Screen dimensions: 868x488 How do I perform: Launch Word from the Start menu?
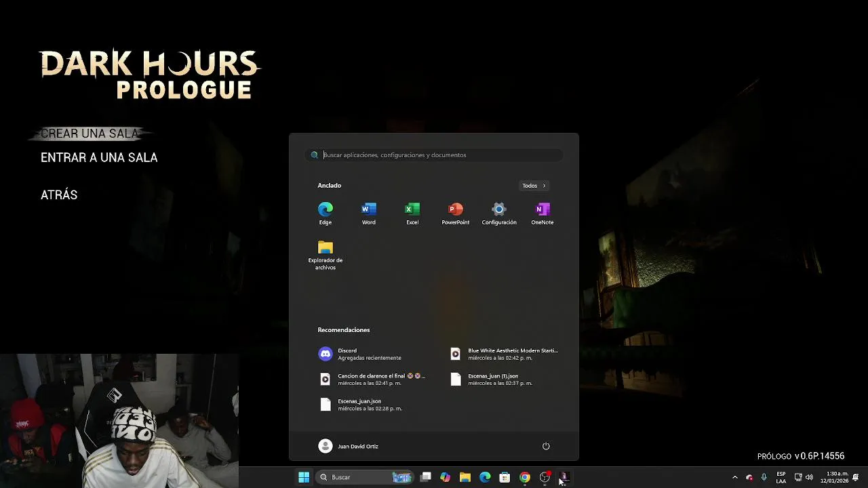[369, 213]
